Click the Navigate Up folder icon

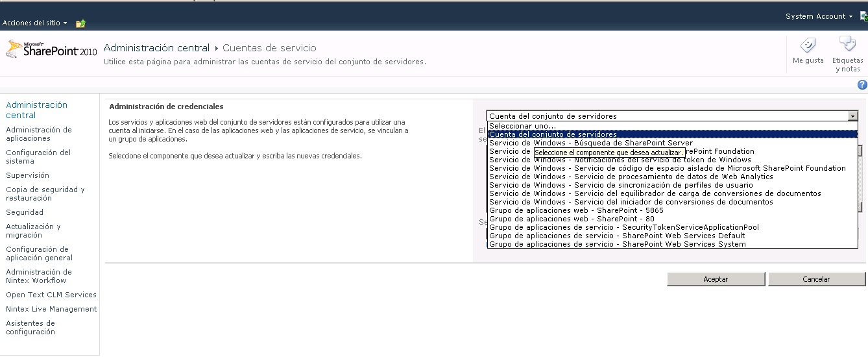[81, 23]
